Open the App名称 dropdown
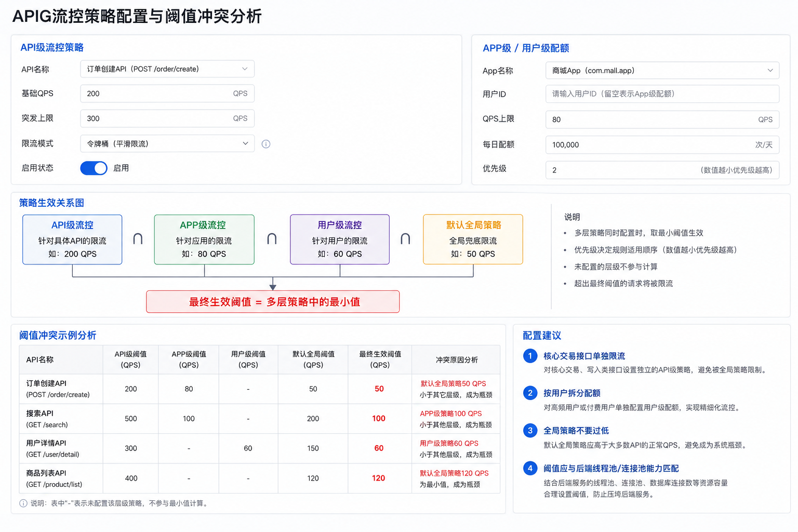The image size is (798, 532). pyautogui.click(x=662, y=71)
